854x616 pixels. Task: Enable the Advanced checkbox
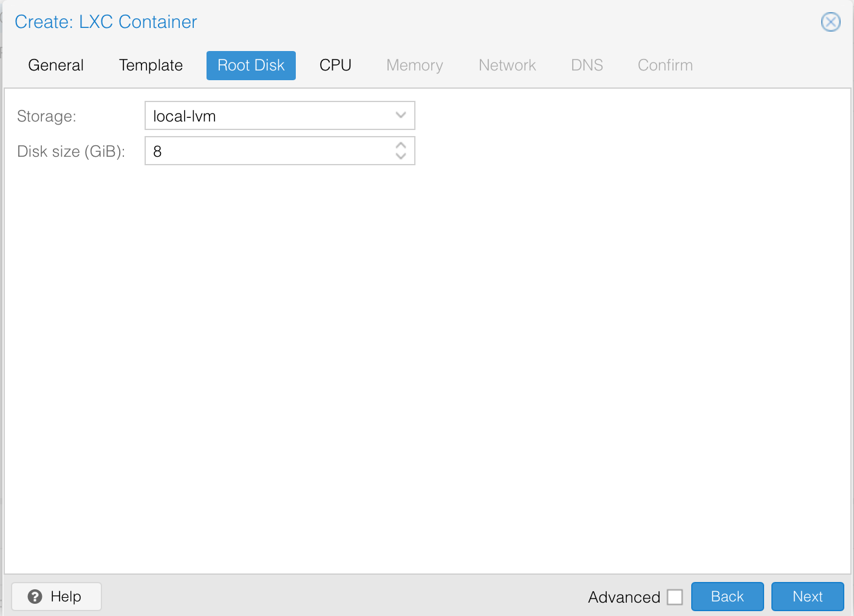(675, 597)
